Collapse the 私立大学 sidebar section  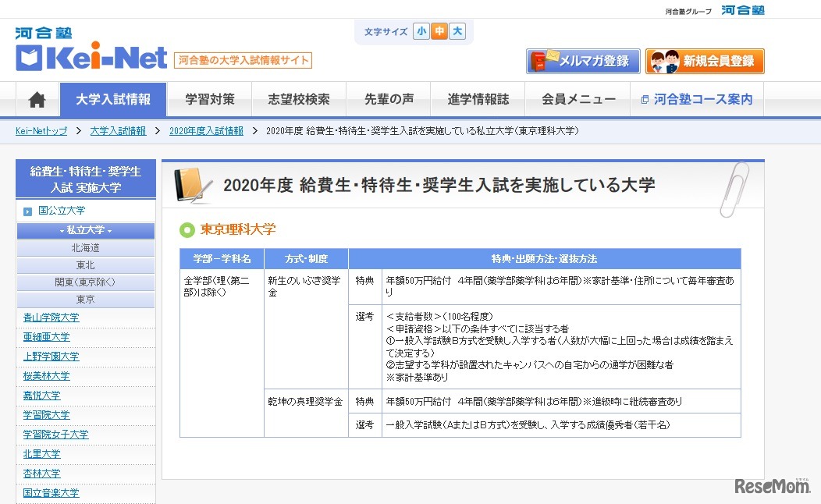tap(85, 229)
